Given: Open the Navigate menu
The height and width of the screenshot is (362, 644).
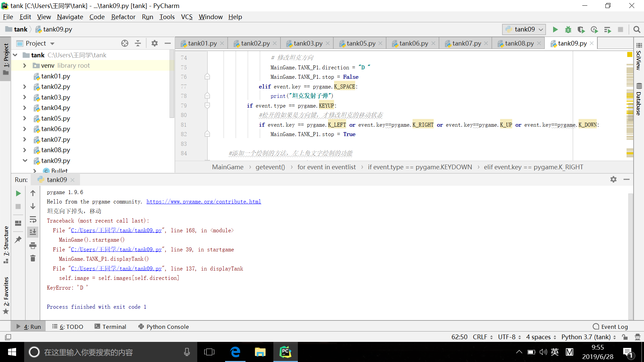Looking at the screenshot, I should 70,17.
